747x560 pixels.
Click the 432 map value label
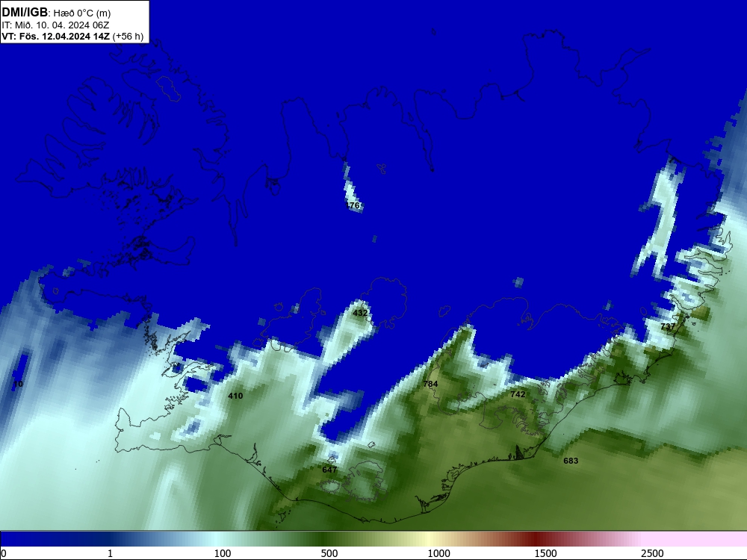pyautogui.click(x=360, y=313)
